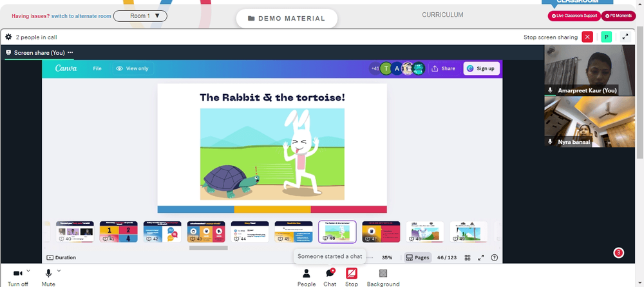Image resolution: width=644 pixels, height=287 pixels.
Task: Open the Canva File menu
Action: pos(97,68)
